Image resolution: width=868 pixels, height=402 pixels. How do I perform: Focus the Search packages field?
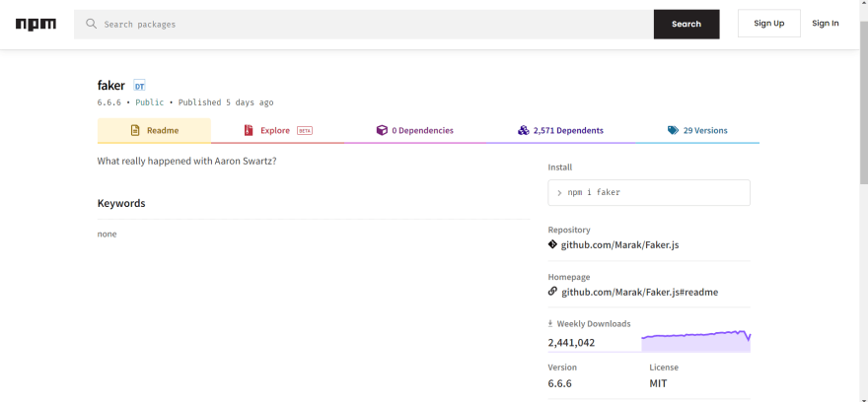tap(364, 24)
